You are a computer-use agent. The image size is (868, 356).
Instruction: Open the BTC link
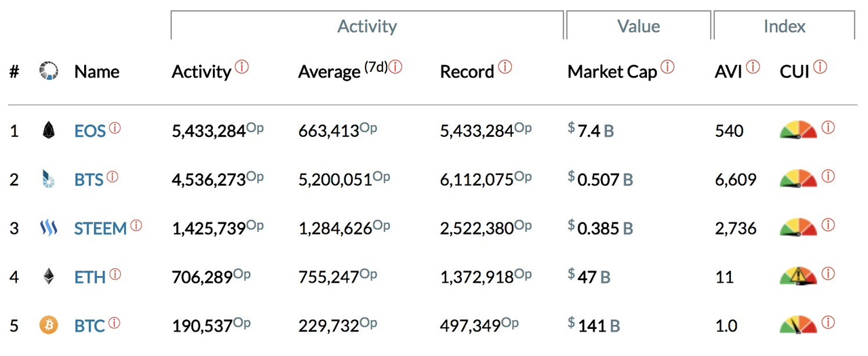[x=90, y=326]
